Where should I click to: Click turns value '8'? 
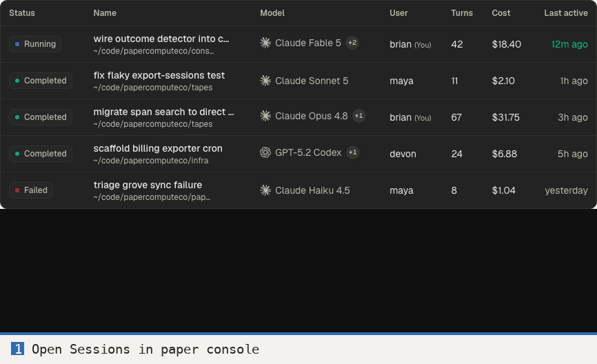454,190
